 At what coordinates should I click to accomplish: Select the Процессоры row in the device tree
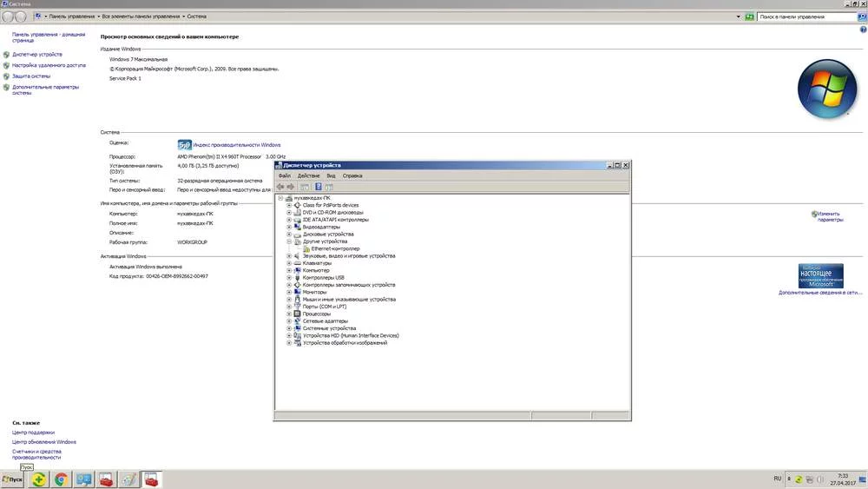point(316,314)
